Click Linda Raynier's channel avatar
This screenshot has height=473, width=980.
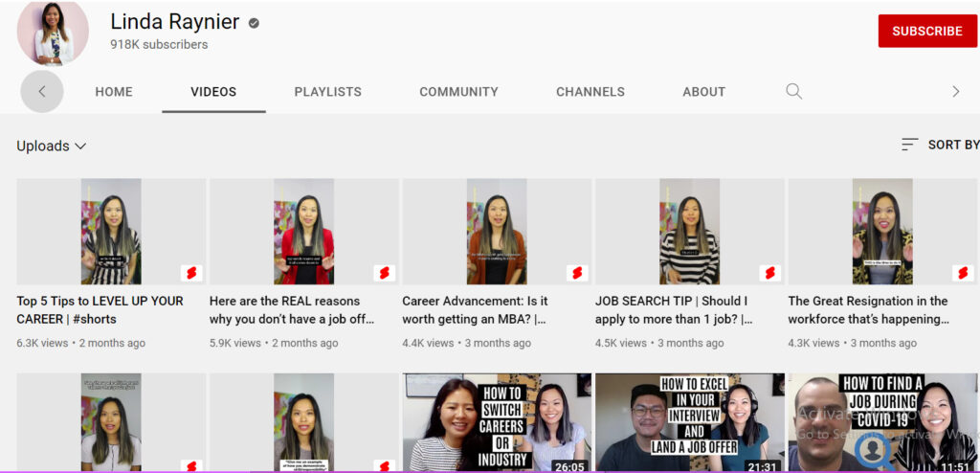tap(54, 32)
